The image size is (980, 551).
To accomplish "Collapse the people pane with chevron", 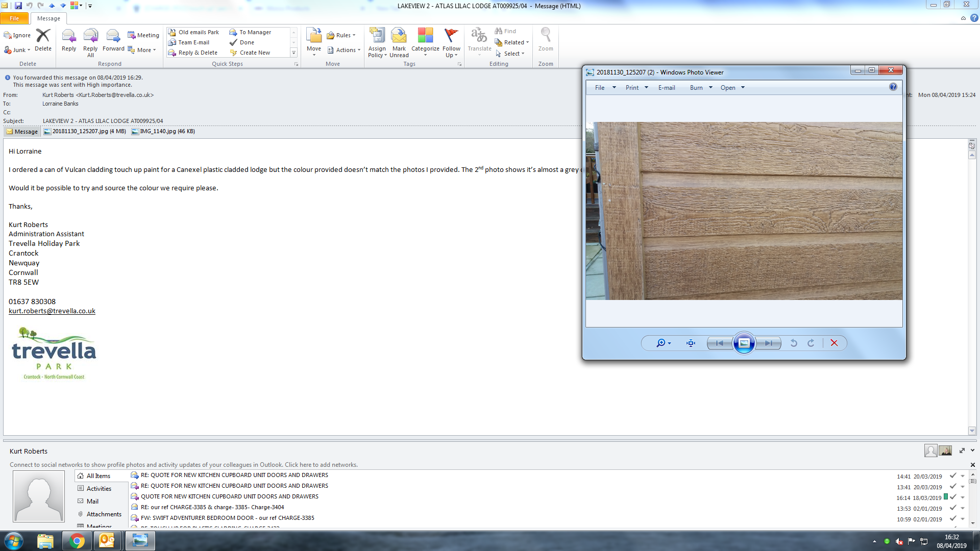I will click(972, 450).
